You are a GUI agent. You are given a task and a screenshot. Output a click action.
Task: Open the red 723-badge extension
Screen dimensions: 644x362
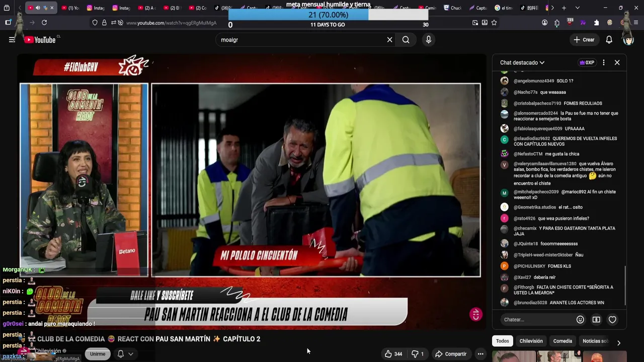pos(570,22)
